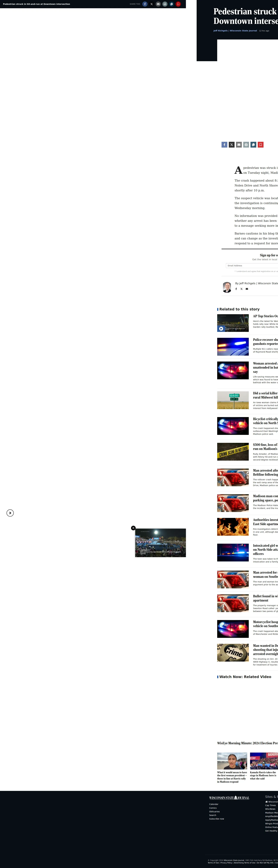This screenshot has height=868, width=278.
Task: Open Jeff Richgels' X profile icon in bio
Action: coord(242,289)
